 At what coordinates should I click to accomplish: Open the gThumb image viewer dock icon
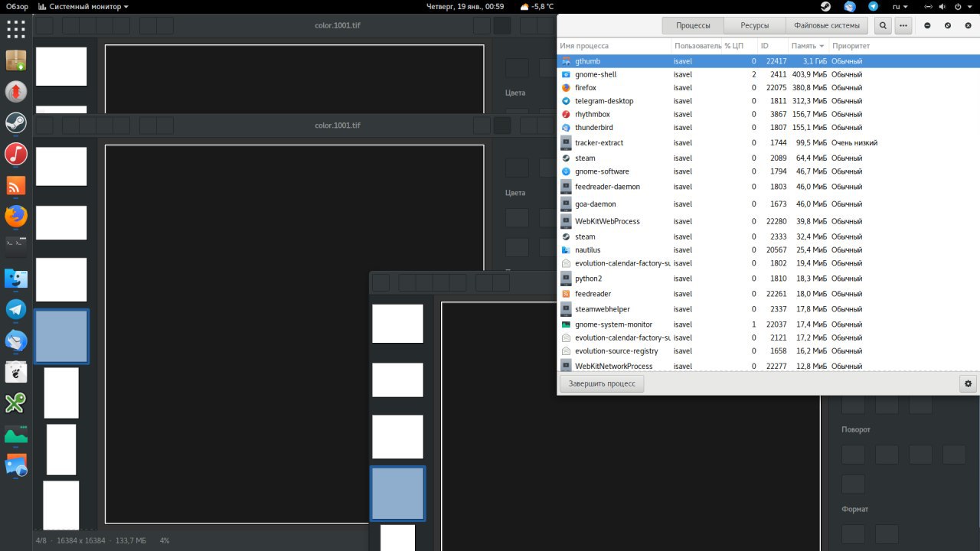click(x=16, y=465)
